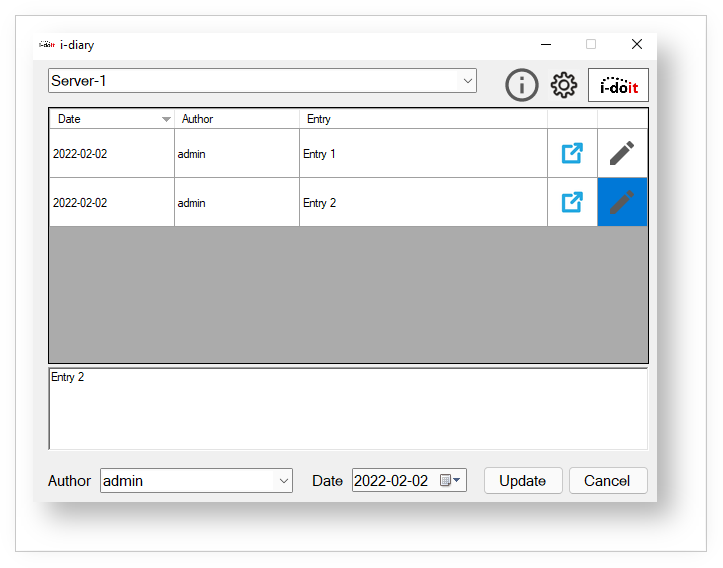Open Entry 1 in external link icon
The image size is (723, 568).
pos(572,153)
